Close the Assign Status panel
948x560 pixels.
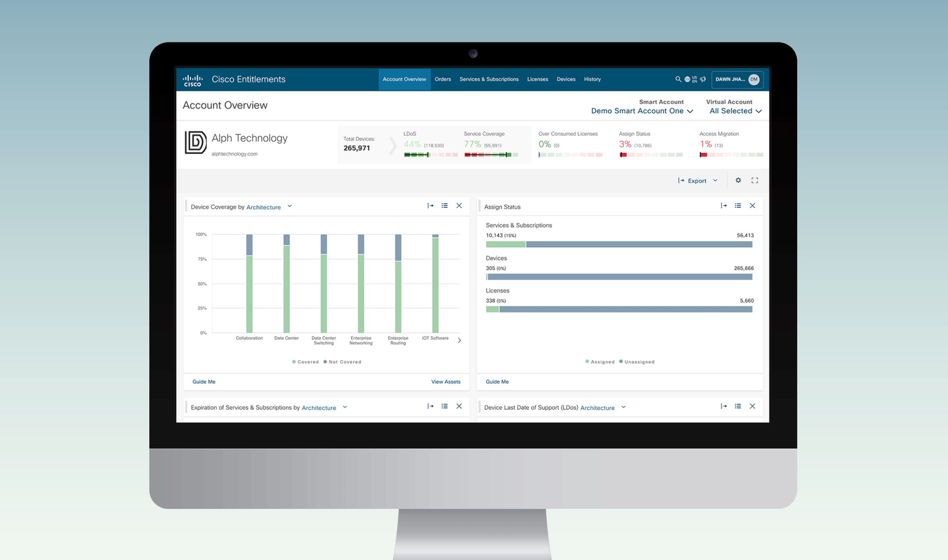(x=752, y=206)
